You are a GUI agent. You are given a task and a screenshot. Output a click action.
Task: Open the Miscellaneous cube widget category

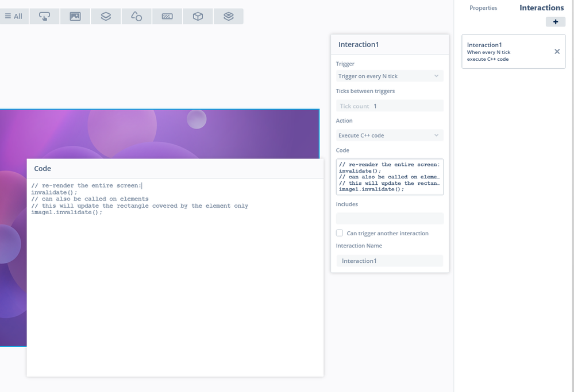click(x=198, y=17)
